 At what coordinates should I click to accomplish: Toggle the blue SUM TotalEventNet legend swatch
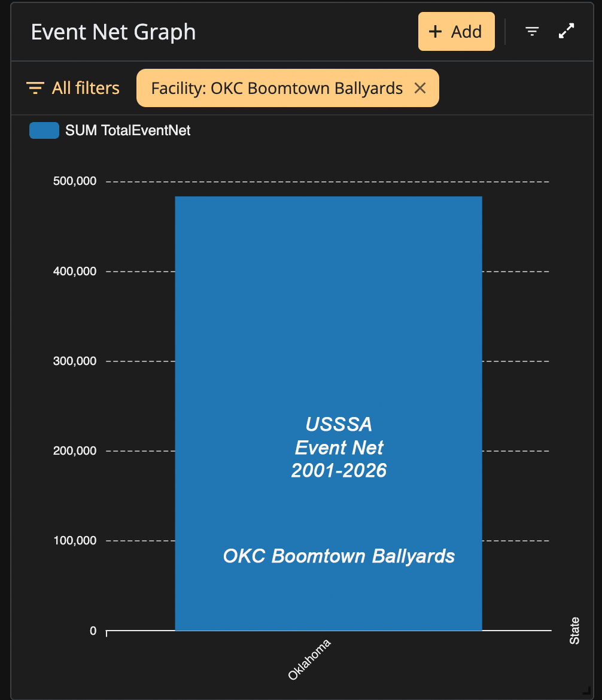[x=44, y=130]
